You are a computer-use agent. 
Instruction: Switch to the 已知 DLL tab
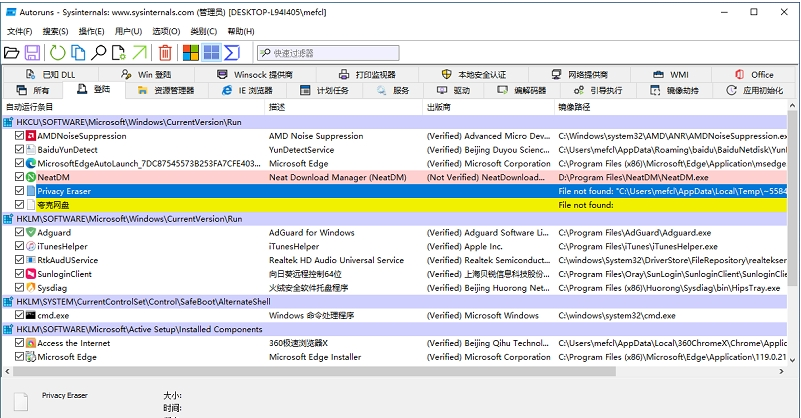[x=51, y=75]
